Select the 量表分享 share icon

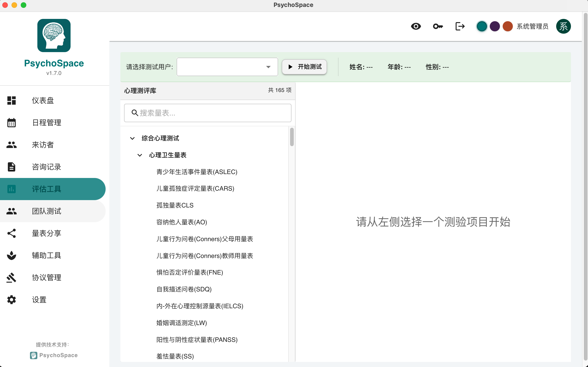pos(11,233)
